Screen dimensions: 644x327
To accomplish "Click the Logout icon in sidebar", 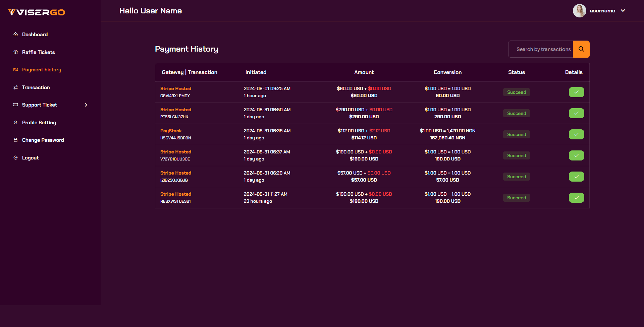I will click(x=15, y=158).
